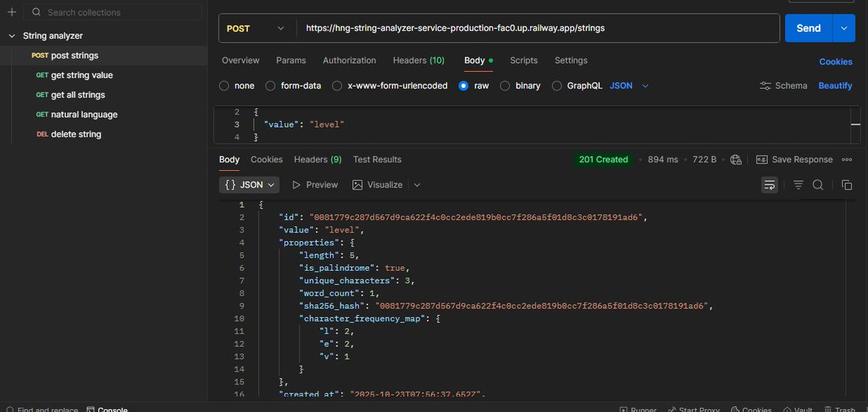Click the Beautify link
The width and height of the screenshot is (868, 412).
point(835,85)
